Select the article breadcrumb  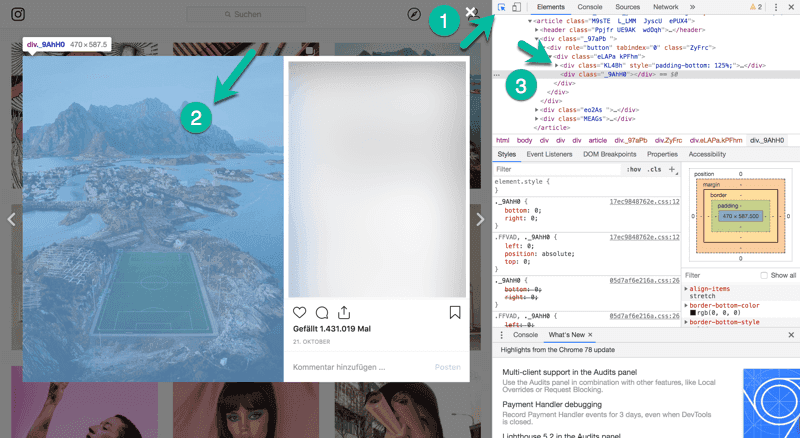click(x=597, y=140)
